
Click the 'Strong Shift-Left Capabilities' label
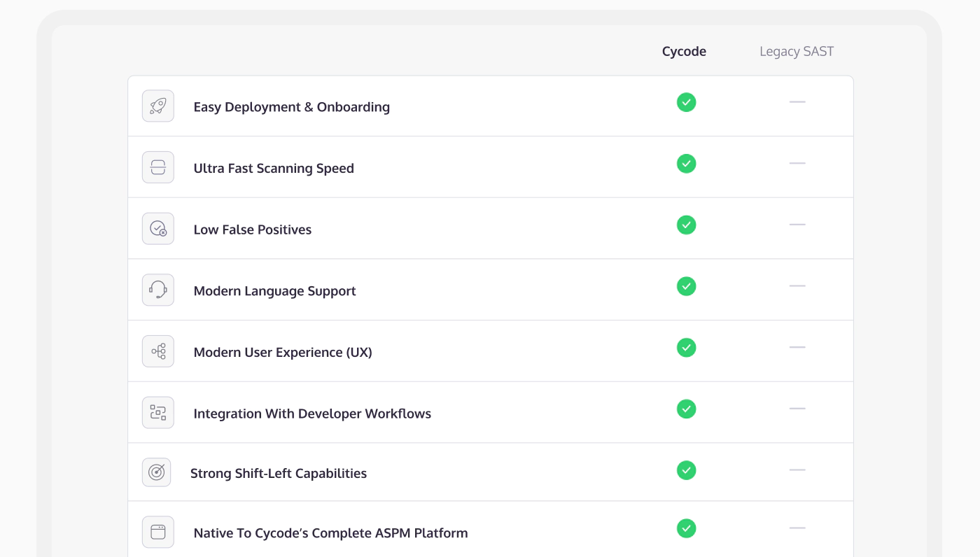click(x=279, y=474)
